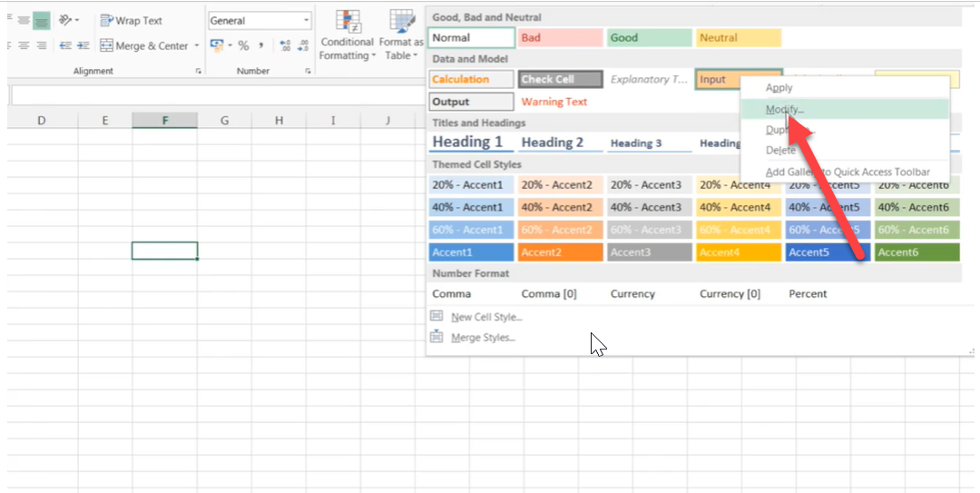Apply the Explanatory Text style
The width and height of the screenshot is (980, 493).
(x=650, y=80)
